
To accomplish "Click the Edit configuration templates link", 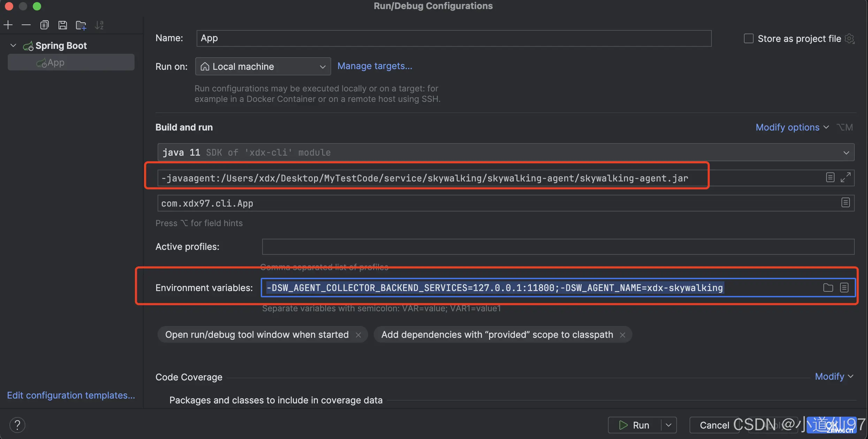I will pos(71,395).
